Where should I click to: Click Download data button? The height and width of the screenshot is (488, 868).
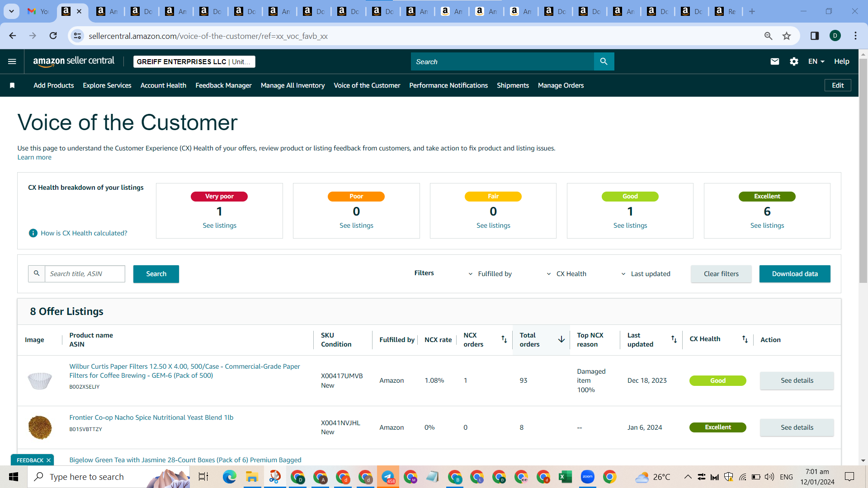795,274
